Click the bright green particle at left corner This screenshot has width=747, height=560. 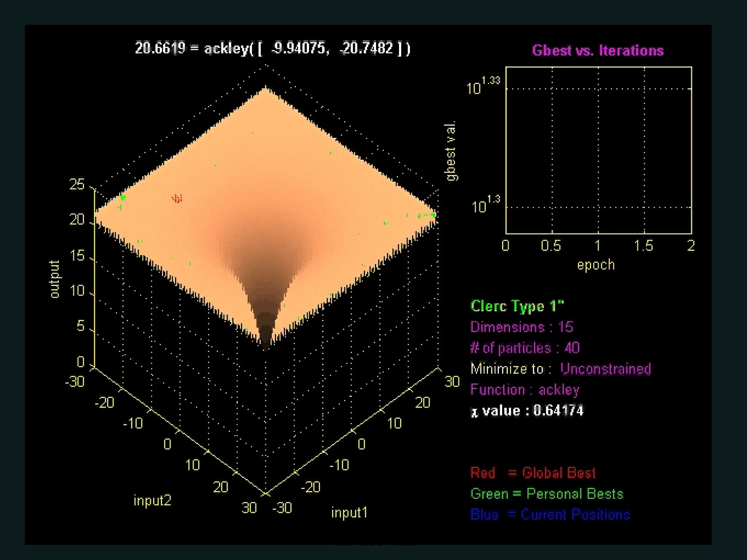123,198
